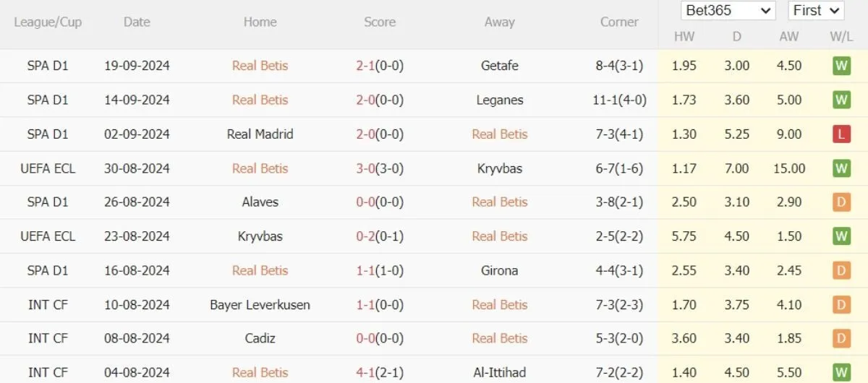Click the green W badge for Getafe match

tap(841, 66)
